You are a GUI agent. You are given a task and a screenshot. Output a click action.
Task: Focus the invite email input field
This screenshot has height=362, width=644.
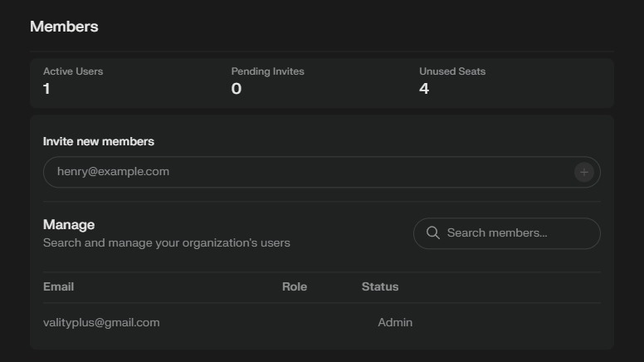pyautogui.click(x=322, y=172)
